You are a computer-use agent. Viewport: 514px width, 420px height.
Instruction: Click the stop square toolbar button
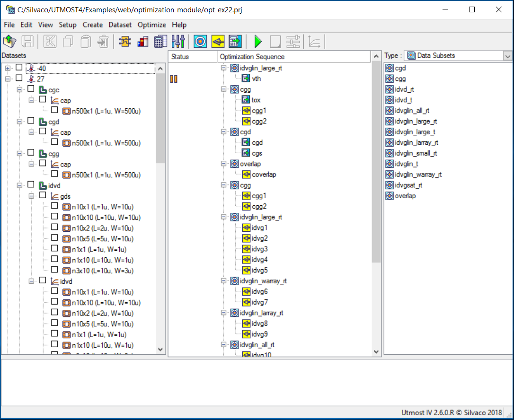pos(275,42)
